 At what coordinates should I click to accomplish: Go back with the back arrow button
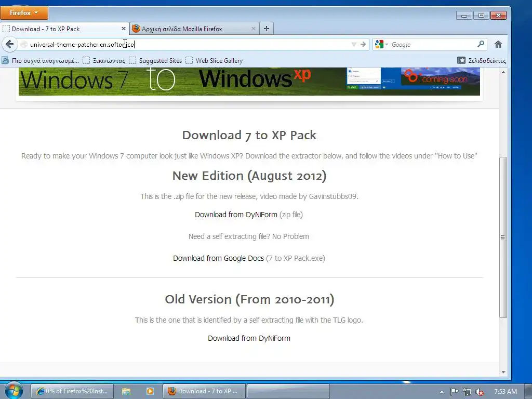(x=10, y=45)
